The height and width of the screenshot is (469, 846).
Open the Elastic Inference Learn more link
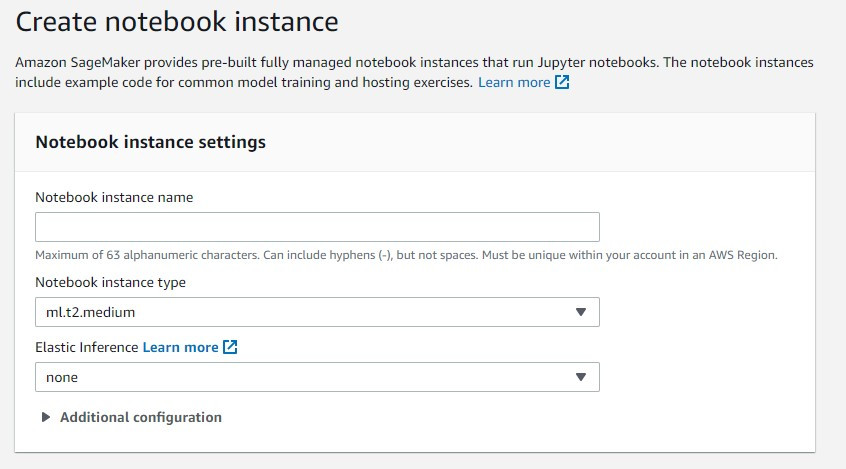(x=180, y=347)
